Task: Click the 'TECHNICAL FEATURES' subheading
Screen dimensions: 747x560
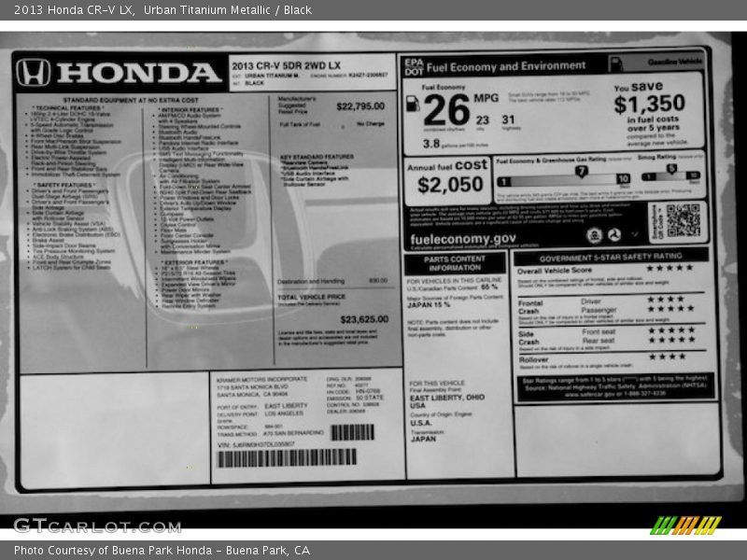Action: tap(68, 108)
